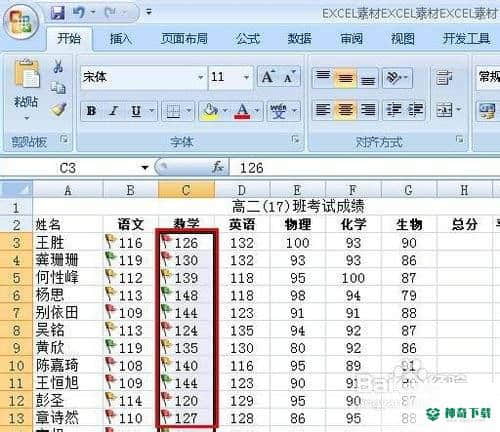Click the Wrap Text icon
Screen dimensions: 500x432
(444, 78)
